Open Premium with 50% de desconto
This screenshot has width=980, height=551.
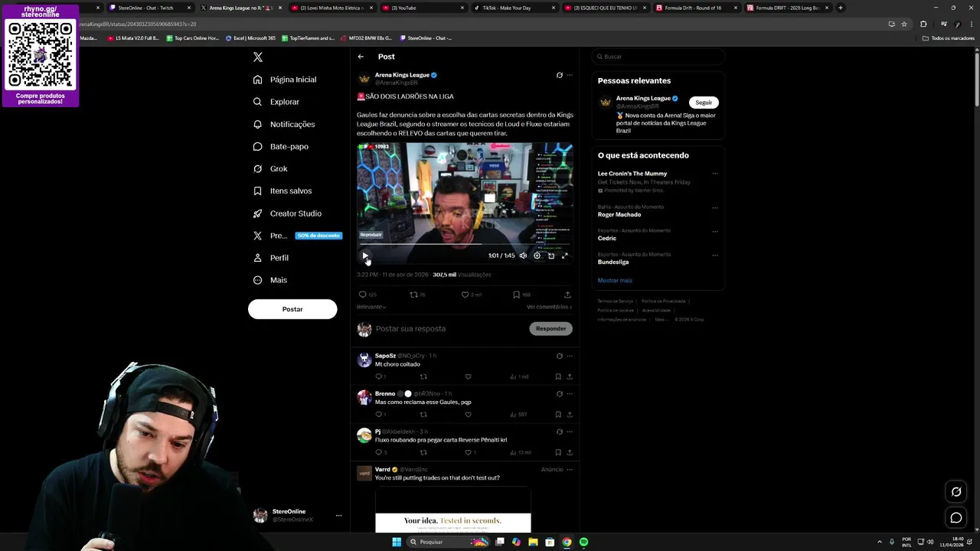click(x=297, y=236)
